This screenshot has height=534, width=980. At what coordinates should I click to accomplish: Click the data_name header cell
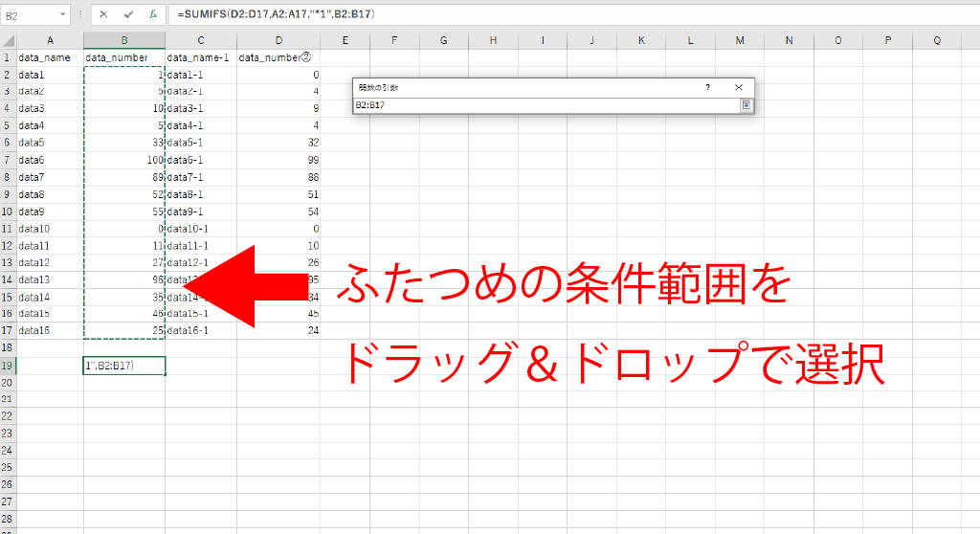click(x=50, y=57)
